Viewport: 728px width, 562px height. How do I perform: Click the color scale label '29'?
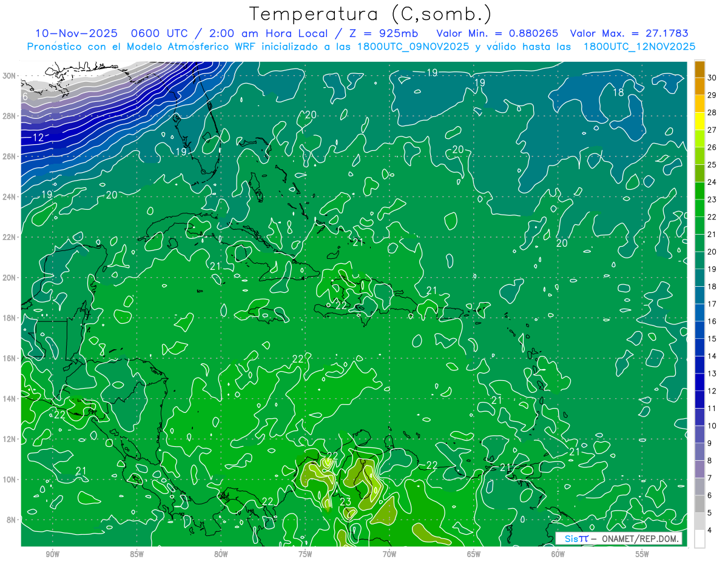click(712, 95)
